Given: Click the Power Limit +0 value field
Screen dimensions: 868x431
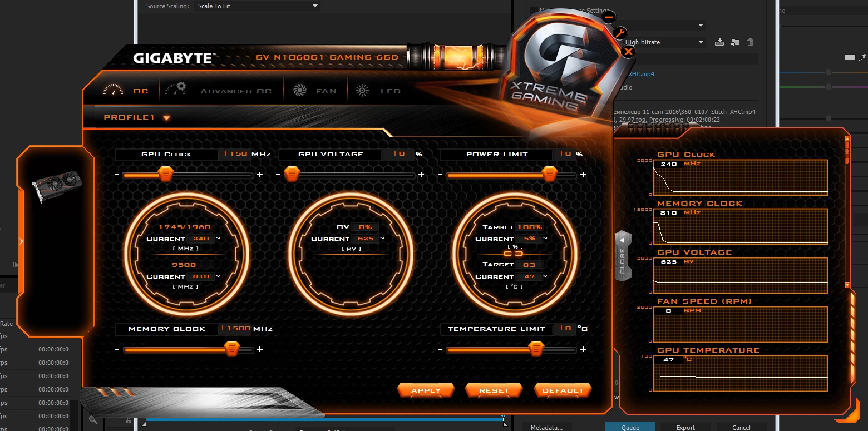Looking at the screenshot, I should tap(565, 154).
